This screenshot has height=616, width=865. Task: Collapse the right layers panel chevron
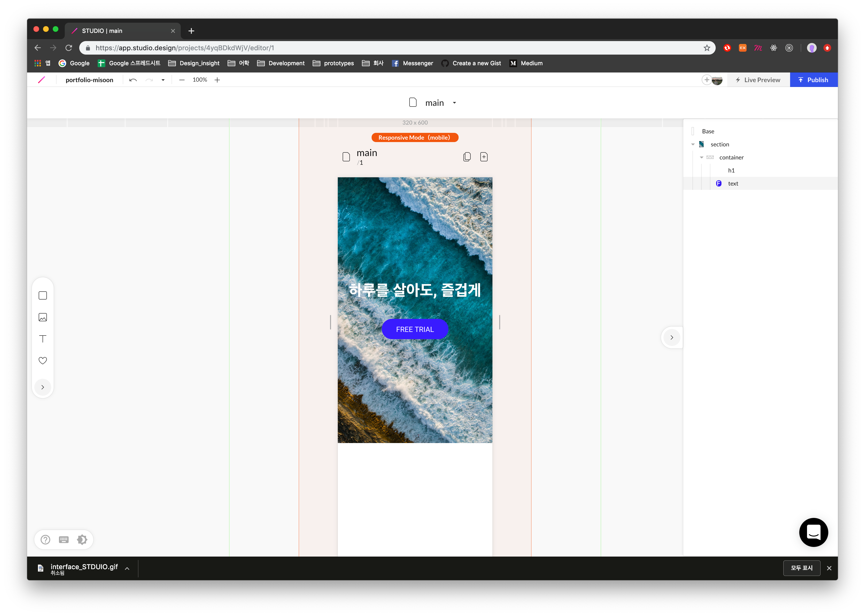tap(671, 337)
